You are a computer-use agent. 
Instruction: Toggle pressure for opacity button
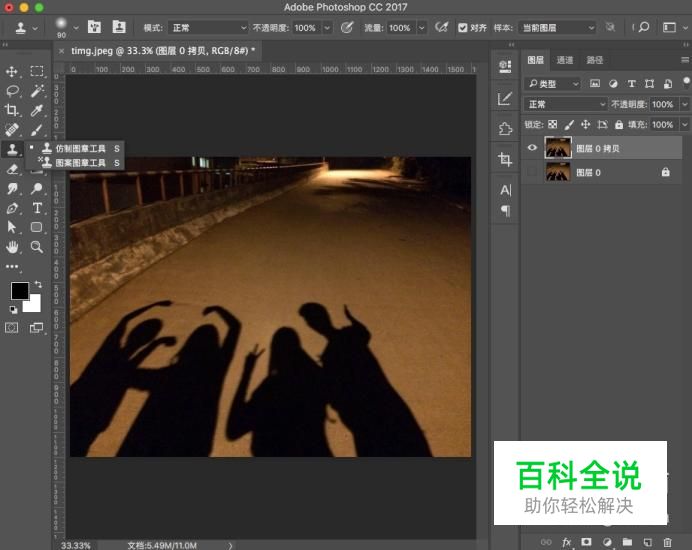click(x=347, y=27)
